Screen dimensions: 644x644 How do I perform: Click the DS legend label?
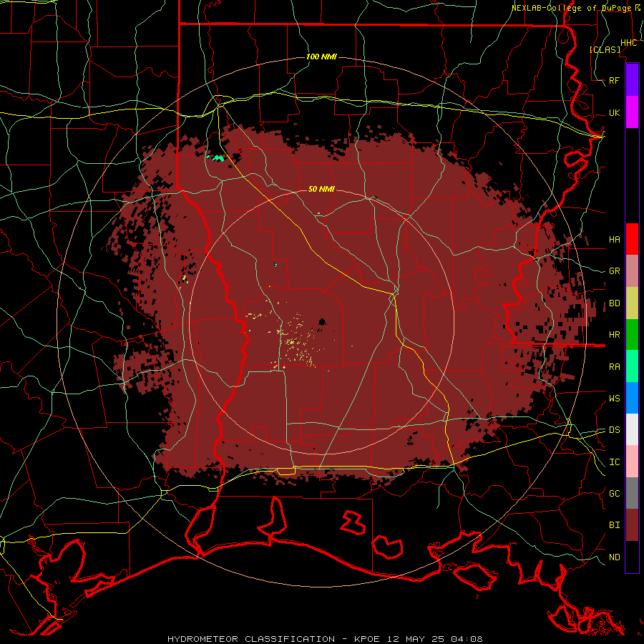[x=614, y=430]
